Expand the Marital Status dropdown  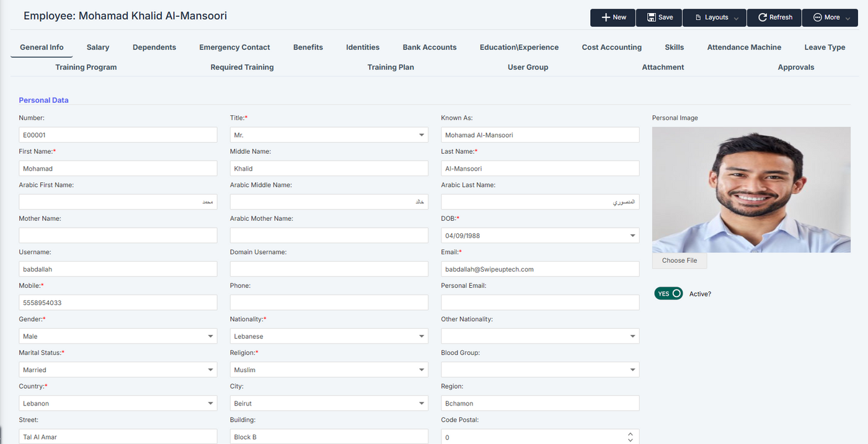[x=211, y=370]
